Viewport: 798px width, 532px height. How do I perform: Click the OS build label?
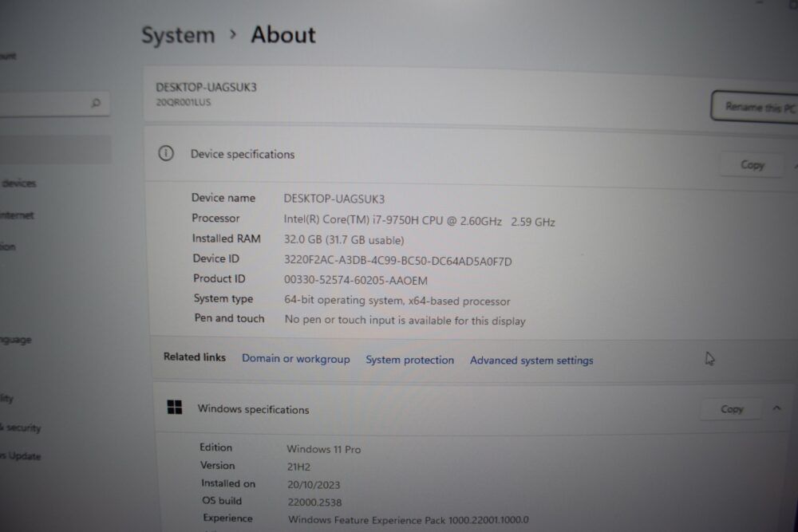click(x=221, y=500)
